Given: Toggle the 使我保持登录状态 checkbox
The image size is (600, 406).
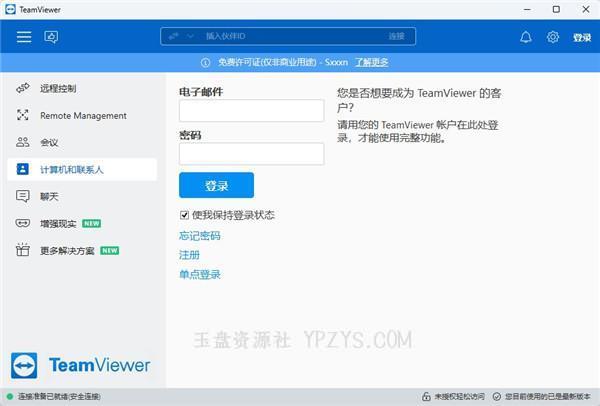Looking at the screenshot, I should pos(185,215).
